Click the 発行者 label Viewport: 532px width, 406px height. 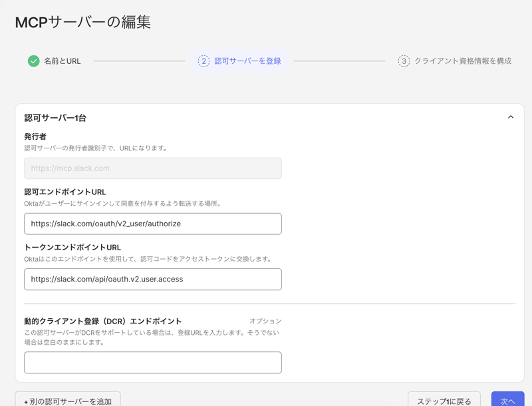(35, 136)
